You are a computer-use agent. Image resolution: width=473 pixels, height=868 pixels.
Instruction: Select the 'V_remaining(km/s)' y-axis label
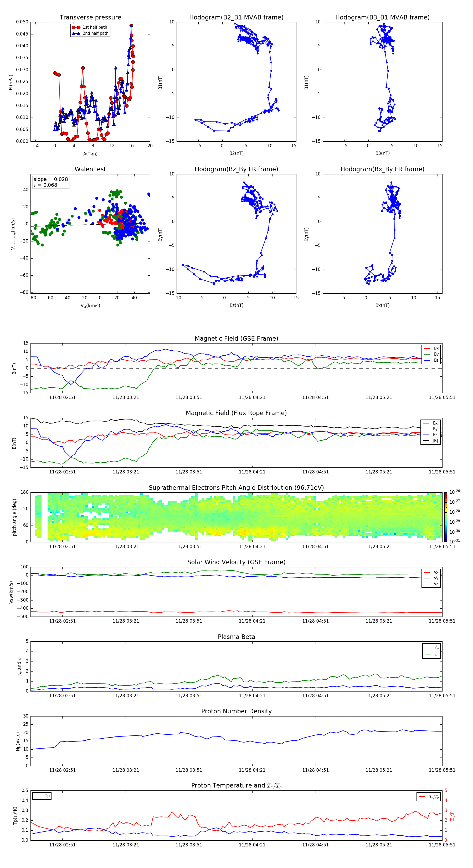click(x=13, y=234)
